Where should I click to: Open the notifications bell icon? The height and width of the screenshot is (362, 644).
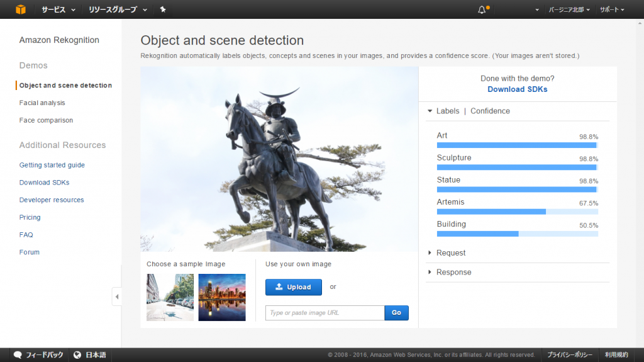(482, 9)
